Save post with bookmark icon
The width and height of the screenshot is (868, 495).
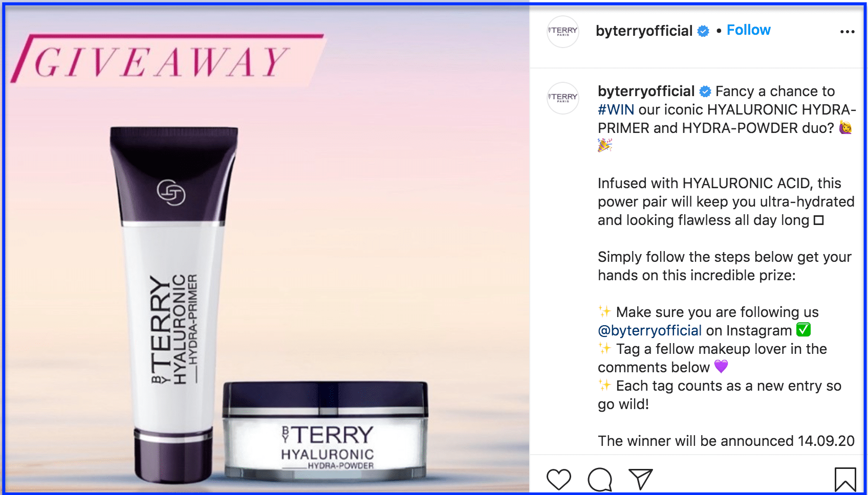pyautogui.click(x=845, y=480)
